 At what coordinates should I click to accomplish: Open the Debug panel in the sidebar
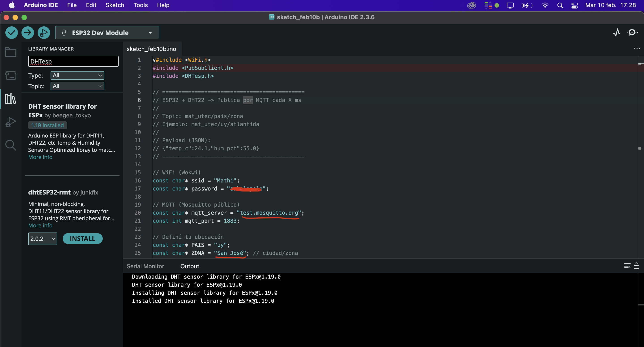(11, 122)
